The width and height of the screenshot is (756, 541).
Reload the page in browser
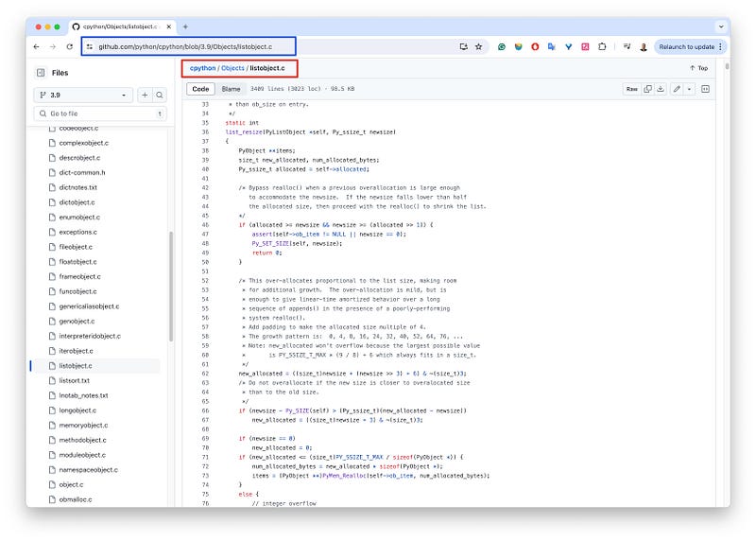[69, 46]
